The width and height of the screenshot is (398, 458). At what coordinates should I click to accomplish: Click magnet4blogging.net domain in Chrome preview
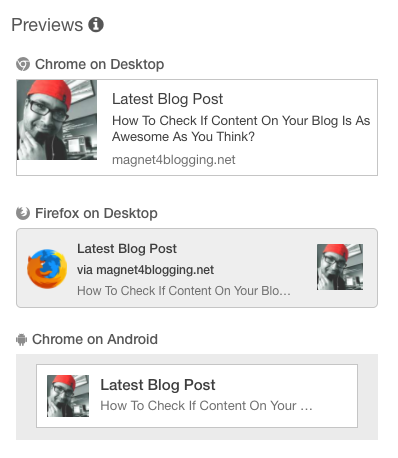(174, 160)
